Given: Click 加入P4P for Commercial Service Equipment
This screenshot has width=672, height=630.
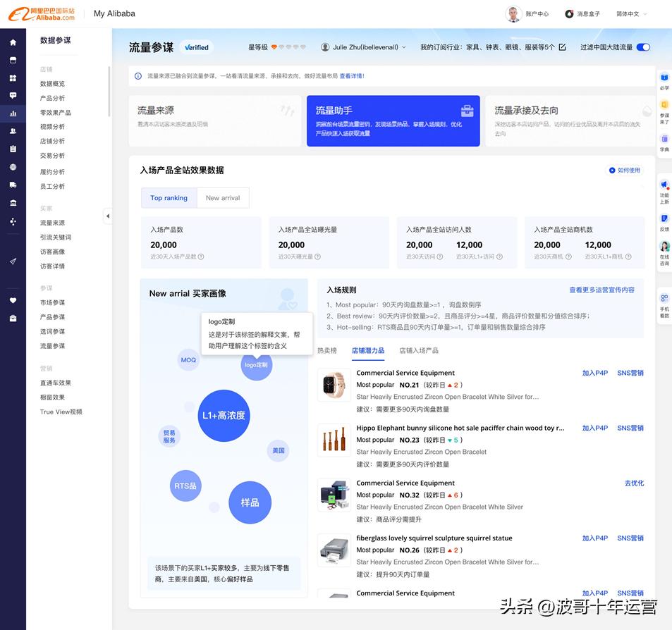Looking at the screenshot, I should 594,373.
